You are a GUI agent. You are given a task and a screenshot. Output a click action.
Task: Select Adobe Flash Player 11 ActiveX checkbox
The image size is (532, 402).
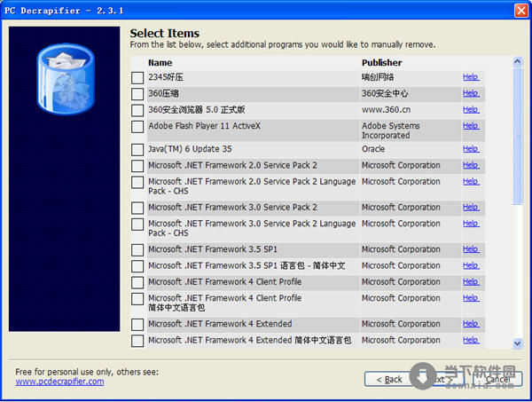[137, 127]
